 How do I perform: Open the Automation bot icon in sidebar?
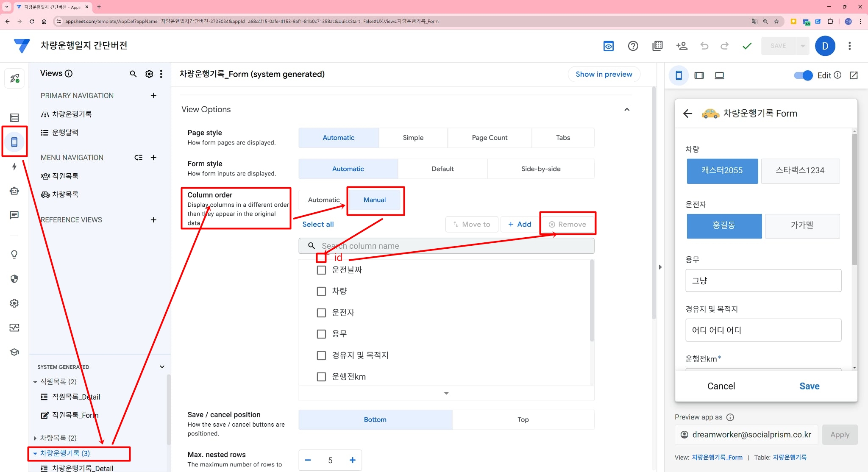pyautogui.click(x=14, y=191)
